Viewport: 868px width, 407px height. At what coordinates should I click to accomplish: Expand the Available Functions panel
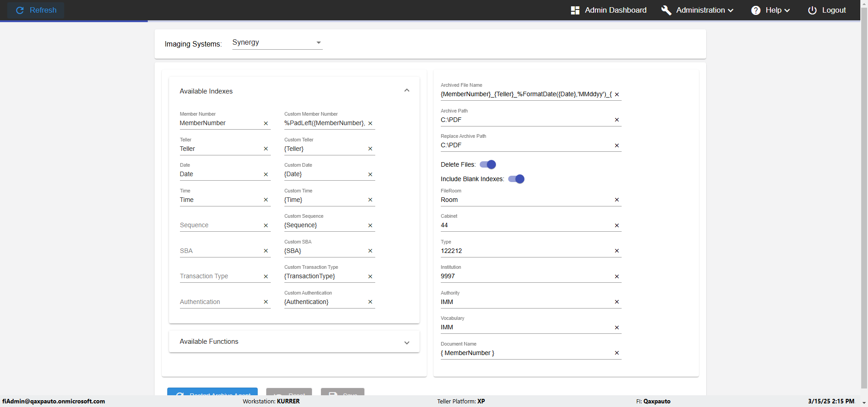click(406, 342)
